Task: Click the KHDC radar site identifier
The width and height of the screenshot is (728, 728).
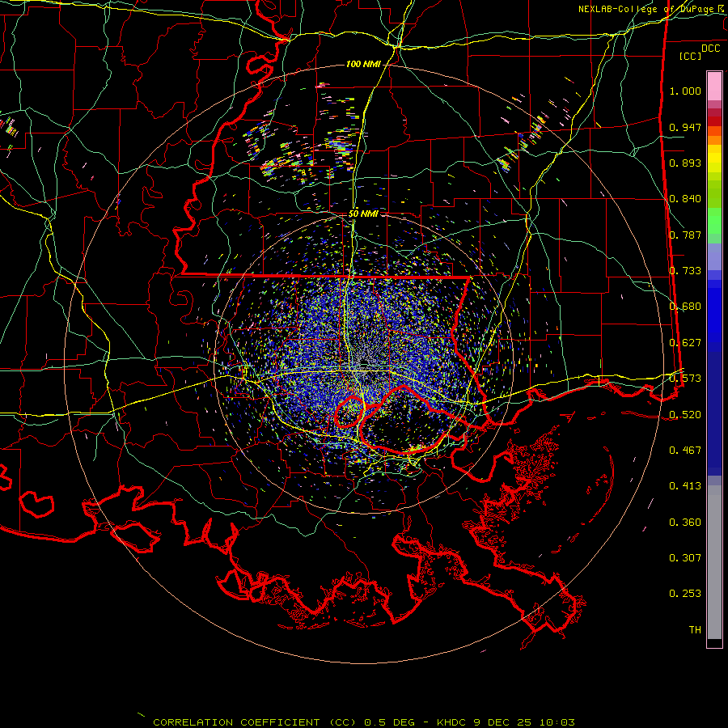Action: [x=453, y=722]
